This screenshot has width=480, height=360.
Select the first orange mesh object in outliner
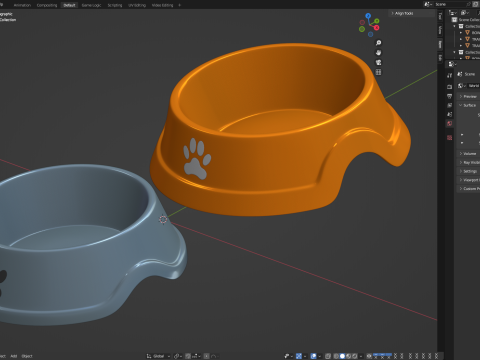[x=467, y=32]
